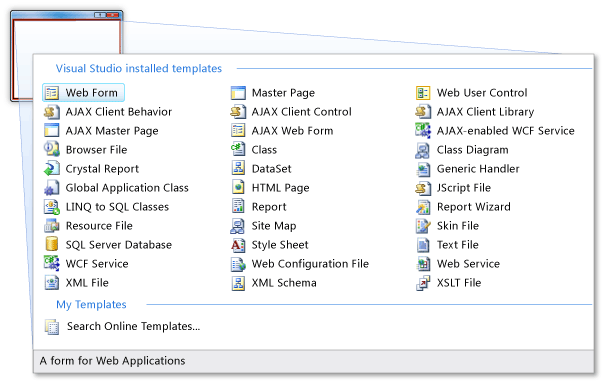Click the 'XML Schema' text
The image size is (603, 382).
(x=284, y=283)
